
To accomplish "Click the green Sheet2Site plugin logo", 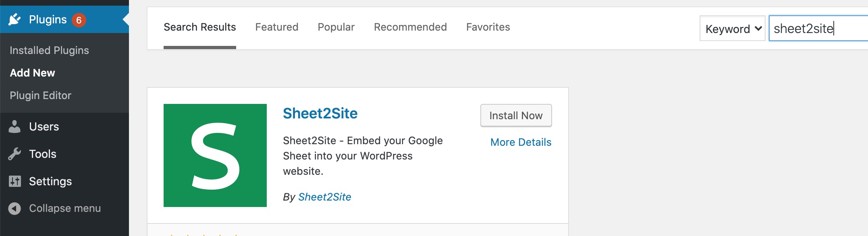I will point(215,155).
